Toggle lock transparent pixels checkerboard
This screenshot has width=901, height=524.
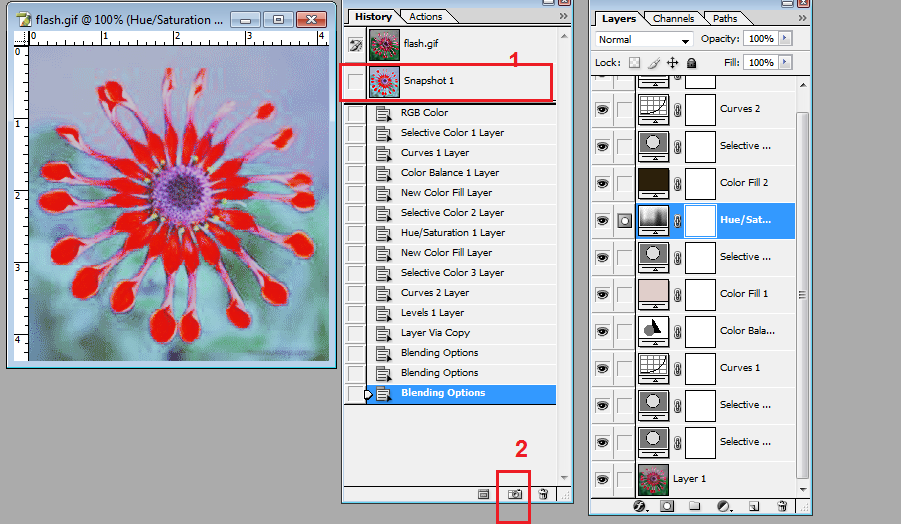coord(633,63)
